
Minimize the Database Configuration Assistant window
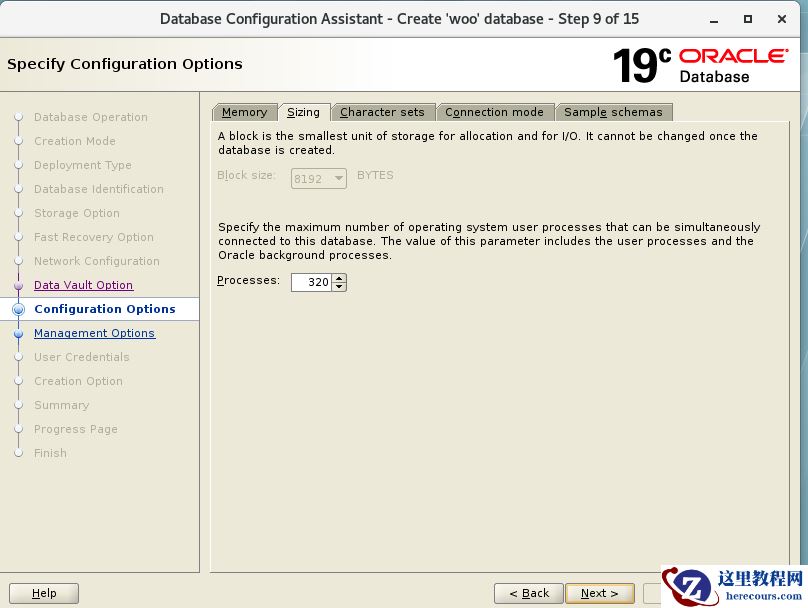coord(714,20)
